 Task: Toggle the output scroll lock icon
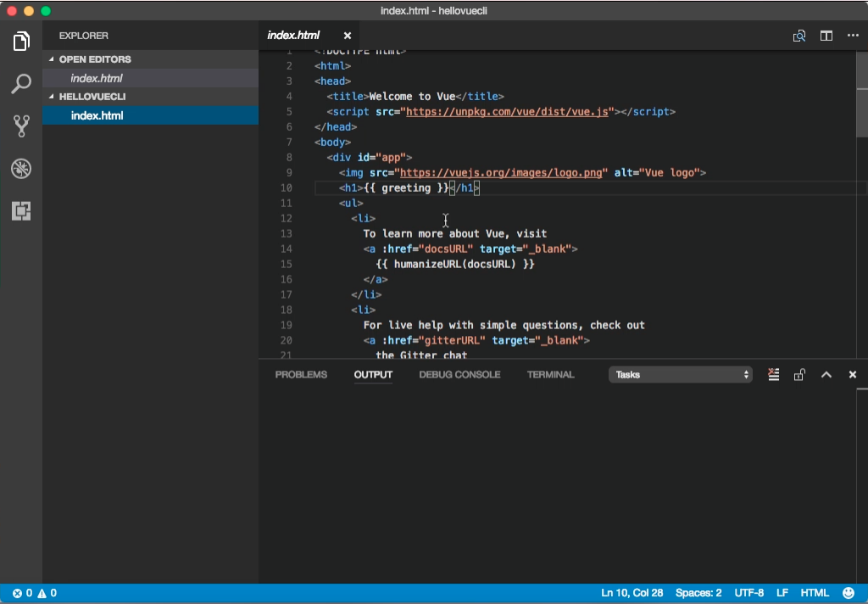(x=798, y=375)
